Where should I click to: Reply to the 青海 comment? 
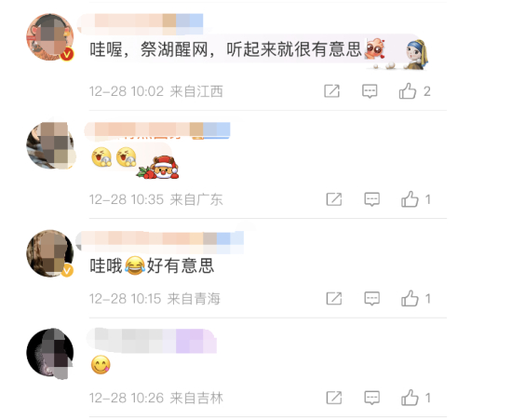pyautogui.click(x=372, y=299)
